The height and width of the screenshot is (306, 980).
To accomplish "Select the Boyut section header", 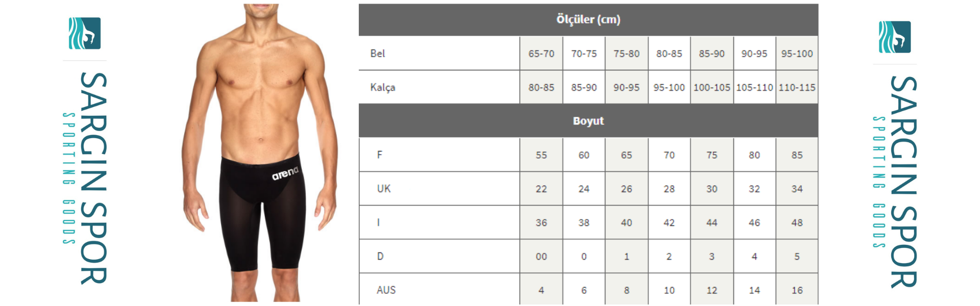I will click(589, 121).
